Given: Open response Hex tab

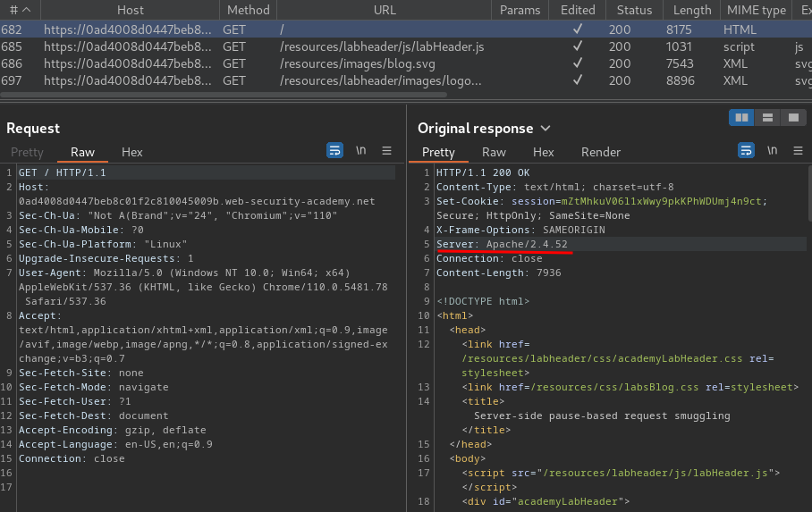Looking at the screenshot, I should point(543,152).
